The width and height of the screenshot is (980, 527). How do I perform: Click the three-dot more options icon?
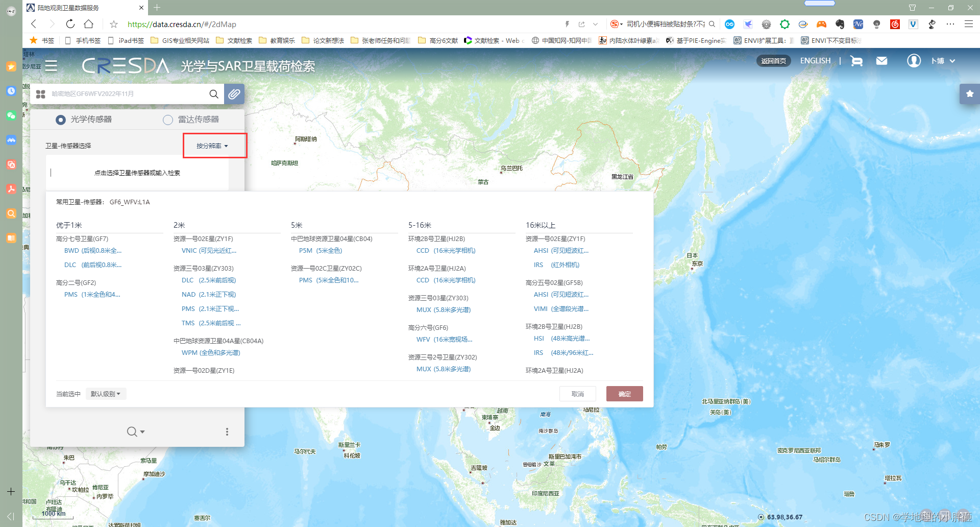click(x=227, y=432)
